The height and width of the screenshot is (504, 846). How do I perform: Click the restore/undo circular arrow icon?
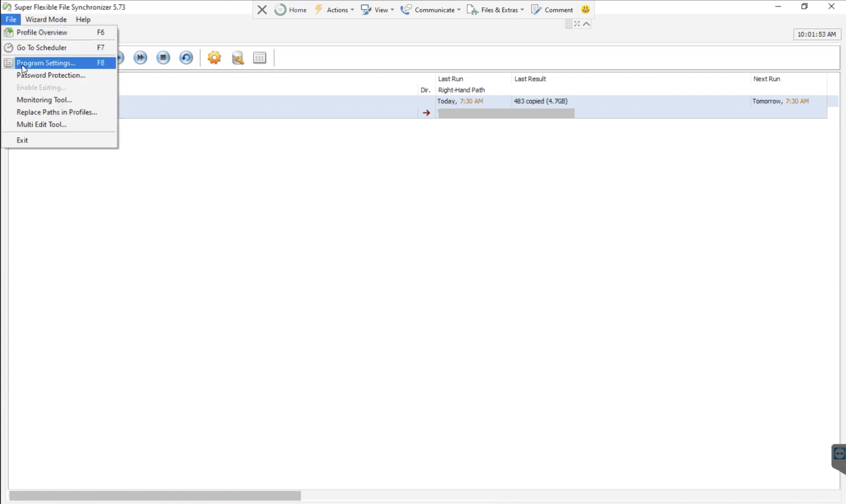click(186, 57)
